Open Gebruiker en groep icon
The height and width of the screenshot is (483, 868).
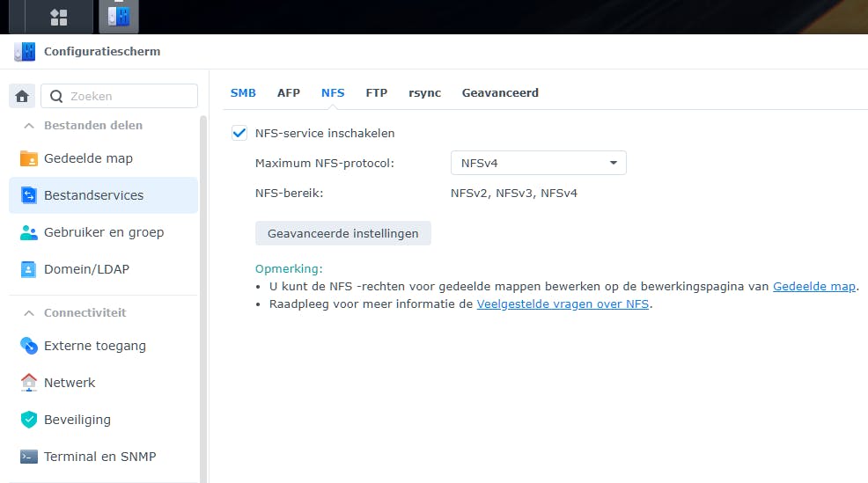tap(29, 232)
